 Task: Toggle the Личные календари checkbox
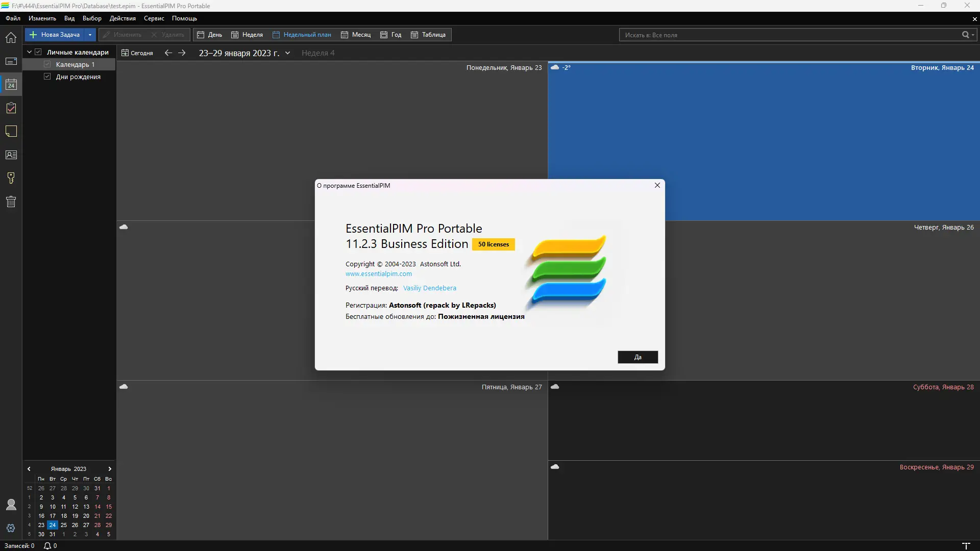coord(38,52)
